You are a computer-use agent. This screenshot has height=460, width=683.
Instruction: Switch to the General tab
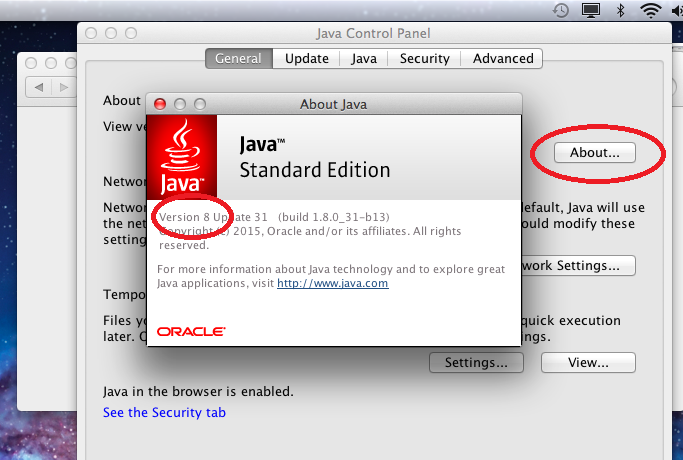239,58
